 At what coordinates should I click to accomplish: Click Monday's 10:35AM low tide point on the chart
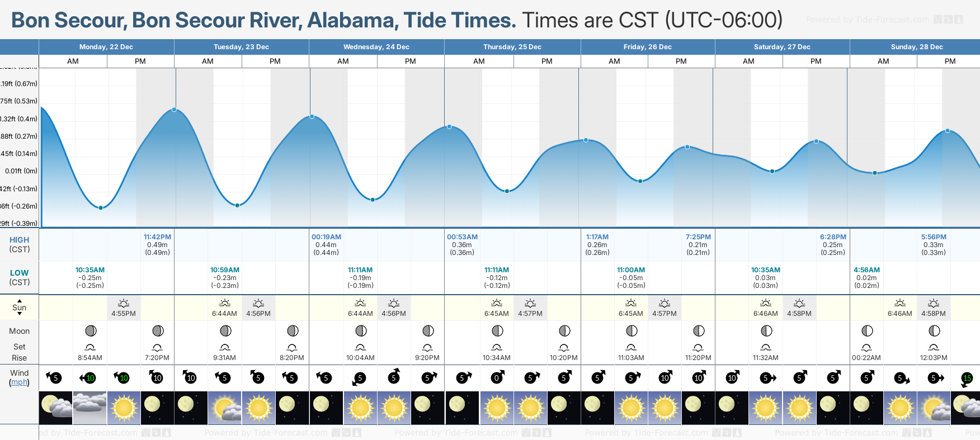pyautogui.click(x=101, y=208)
